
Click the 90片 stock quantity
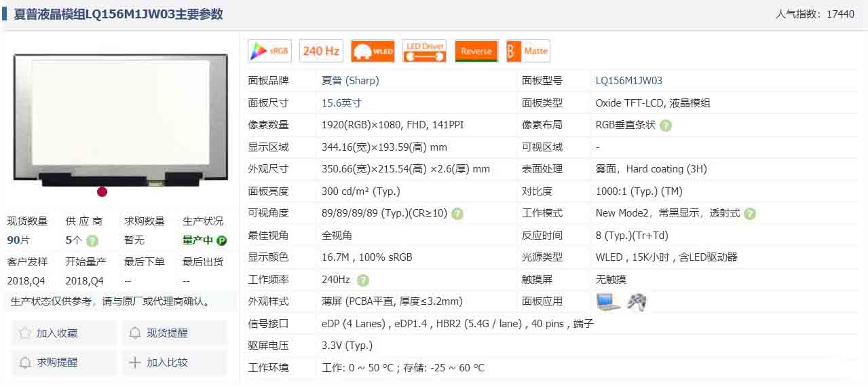coord(18,240)
